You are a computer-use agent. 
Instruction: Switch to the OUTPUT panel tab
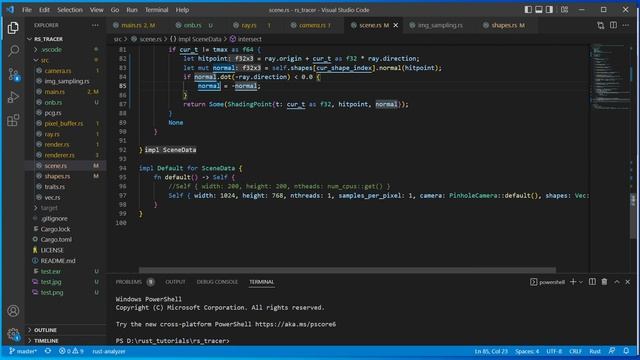[175, 282]
